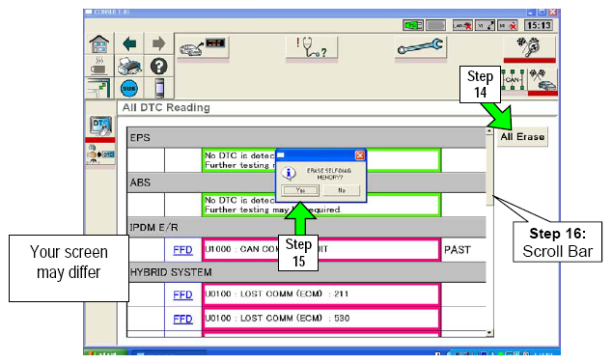This screenshot has width=612, height=364.
Task: Open the car-with-scan-tool diagnosis icon
Action: coord(203,47)
